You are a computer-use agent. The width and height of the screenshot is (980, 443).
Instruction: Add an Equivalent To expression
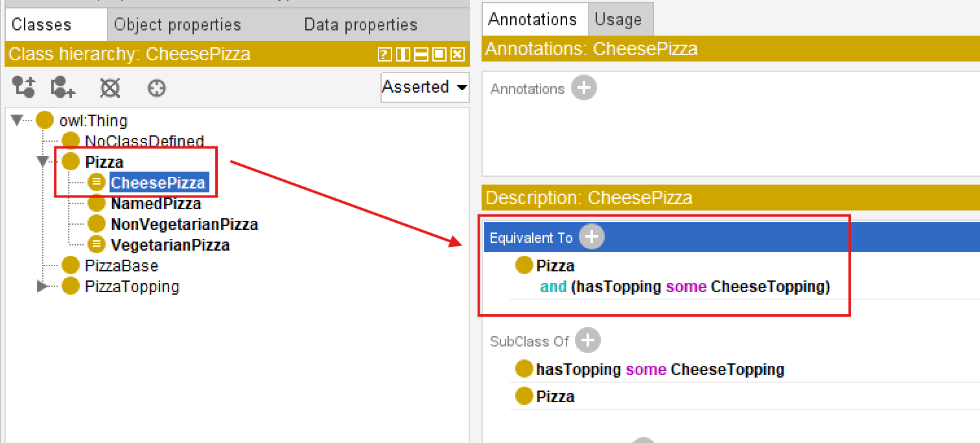tap(591, 237)
